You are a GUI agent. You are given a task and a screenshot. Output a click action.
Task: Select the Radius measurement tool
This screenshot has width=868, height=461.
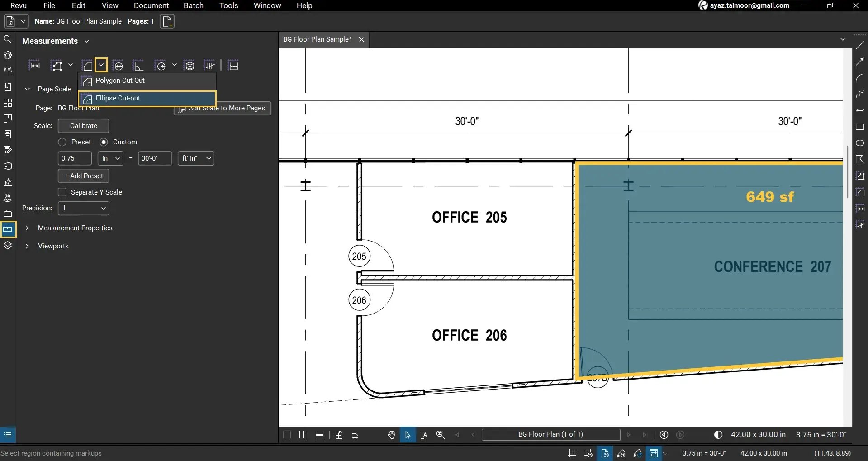(x=161, y=66)
